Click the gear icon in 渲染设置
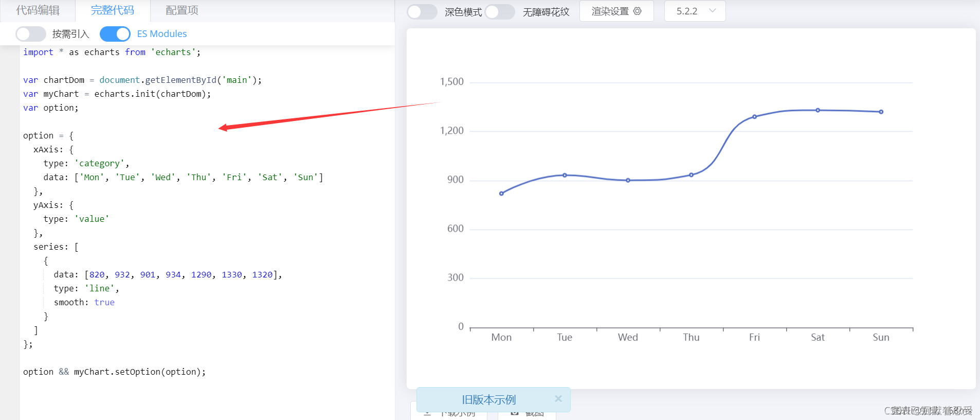Screen dimensions: 980x420 [x=637, y=11]
